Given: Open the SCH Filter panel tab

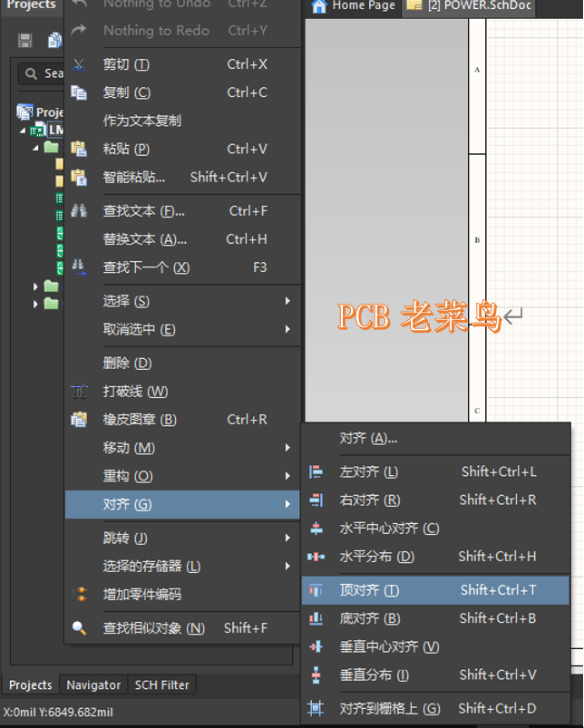Looking at the screenshot, I should (162, 684).
